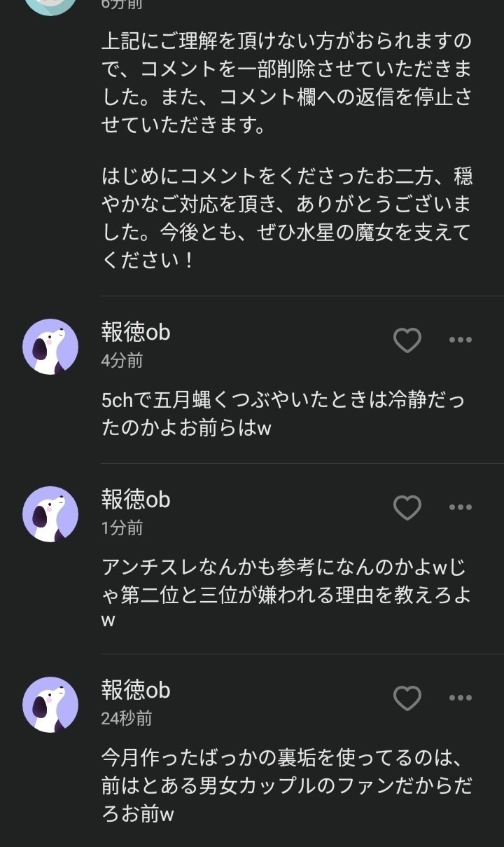Open the three-dot menu on the newest comment
Image resolution: width=504 pixels, height=847 pixels.
coord(461,697)
